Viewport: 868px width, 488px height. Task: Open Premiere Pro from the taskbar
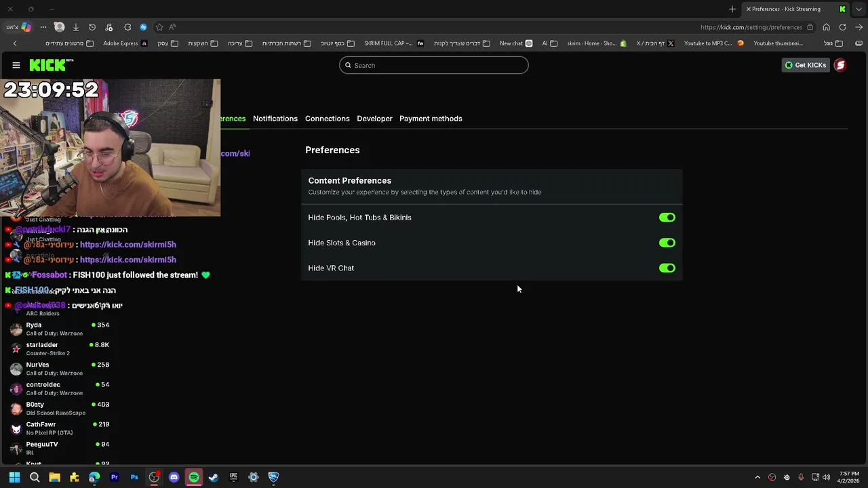(x=115, y=477)
